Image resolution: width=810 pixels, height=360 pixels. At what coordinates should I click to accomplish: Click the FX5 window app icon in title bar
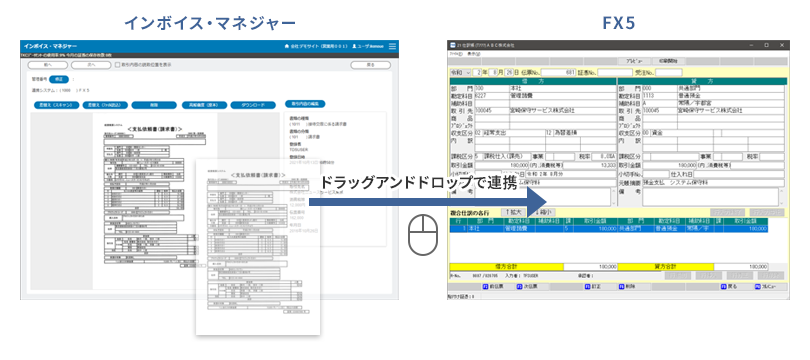pos(452,45)
